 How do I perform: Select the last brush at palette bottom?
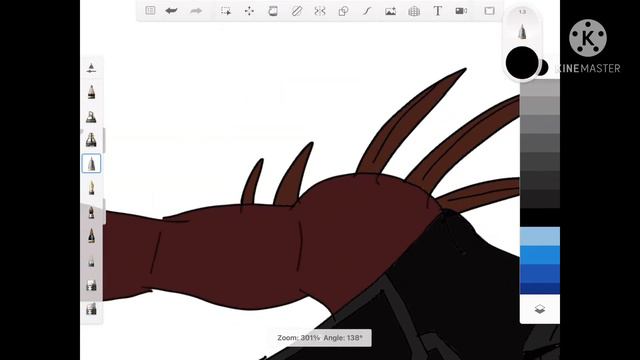91,309
